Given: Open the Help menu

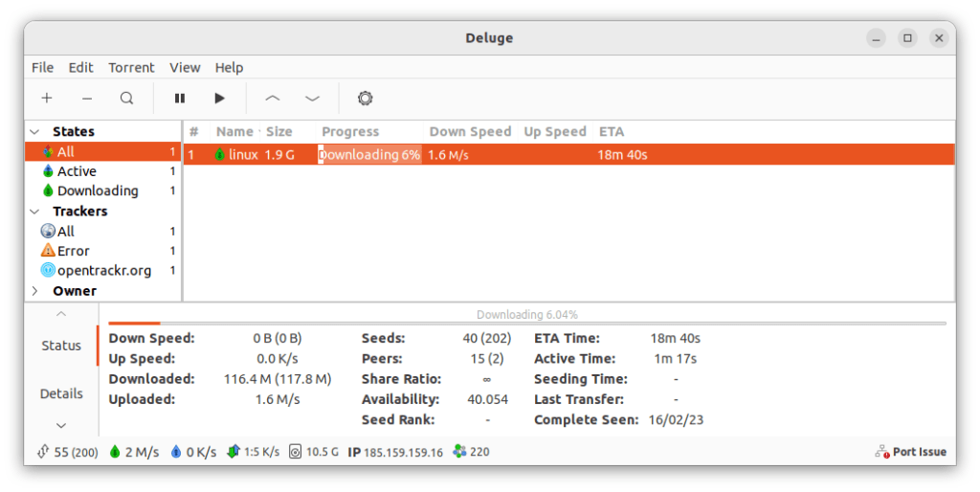Looking at the screenshot, I should (x=230, y=68).
